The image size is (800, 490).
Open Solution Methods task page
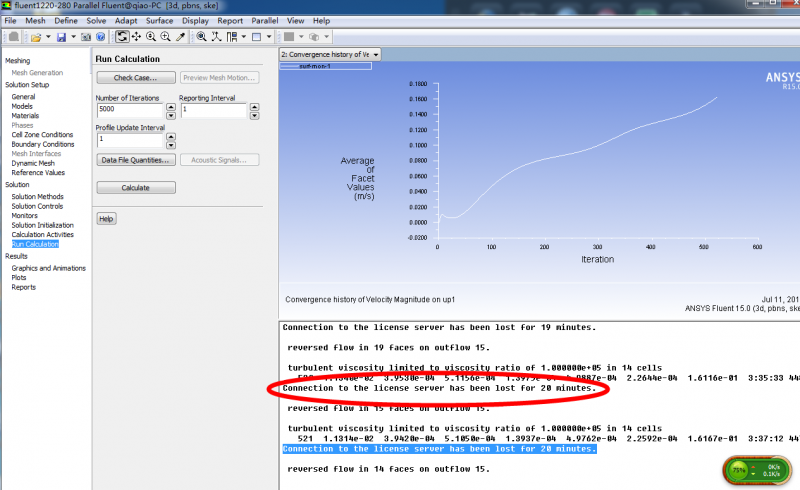coord(38,197)
